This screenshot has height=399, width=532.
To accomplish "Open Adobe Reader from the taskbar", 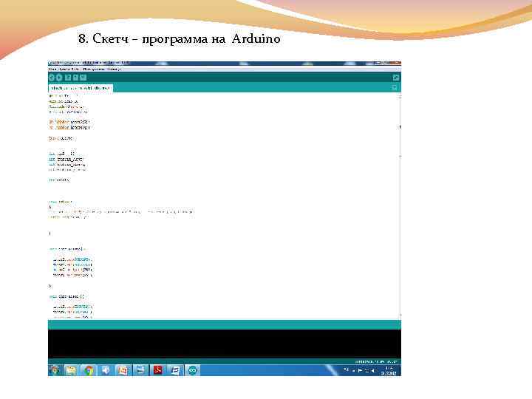I will [157, 370].
